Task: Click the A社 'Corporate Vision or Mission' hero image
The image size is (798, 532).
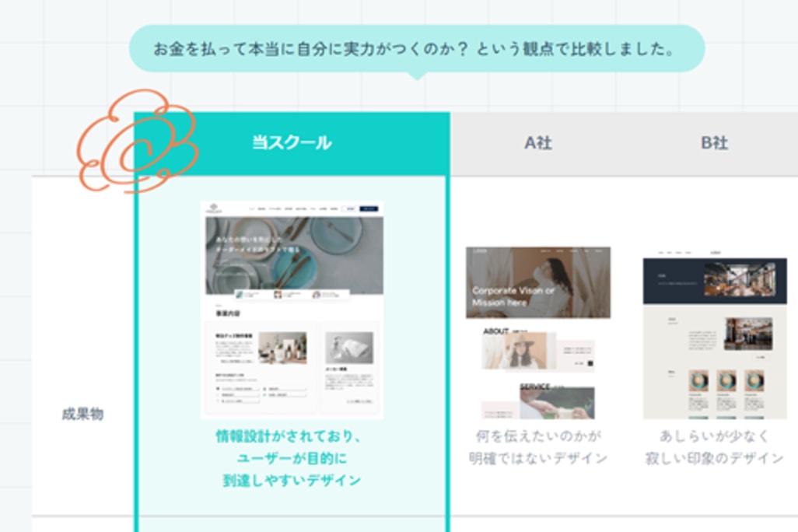Action: point(538,283)
